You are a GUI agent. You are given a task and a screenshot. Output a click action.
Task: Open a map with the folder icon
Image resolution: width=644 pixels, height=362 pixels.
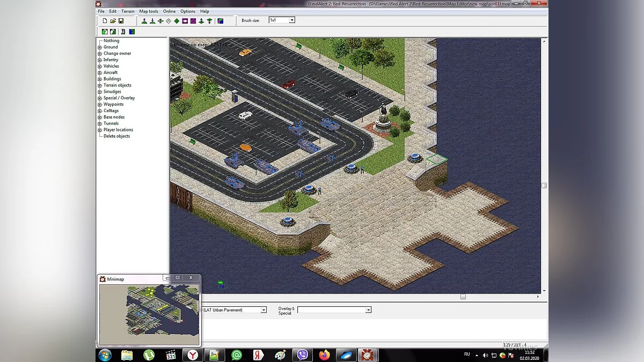(113, 20)
